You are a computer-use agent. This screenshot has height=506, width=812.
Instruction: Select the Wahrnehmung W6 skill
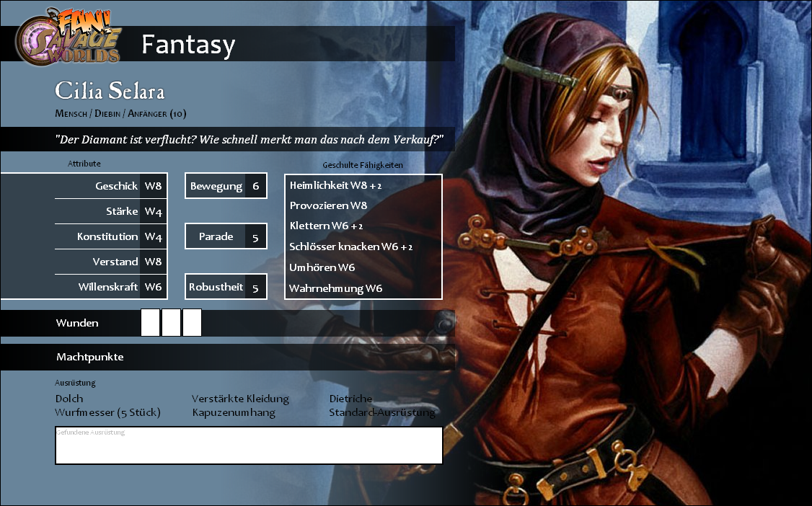[335, 288]
